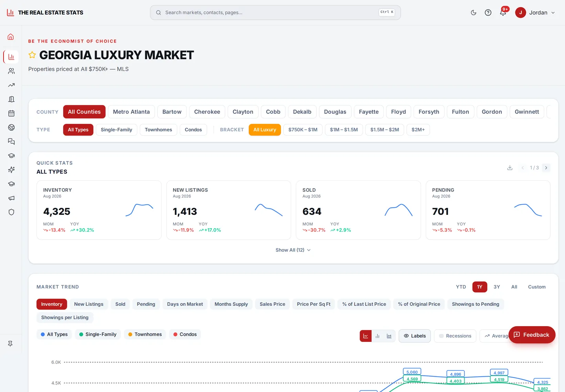Toggle Recessions overlay on the chart
Screen dimensions: 565x392
455,336
